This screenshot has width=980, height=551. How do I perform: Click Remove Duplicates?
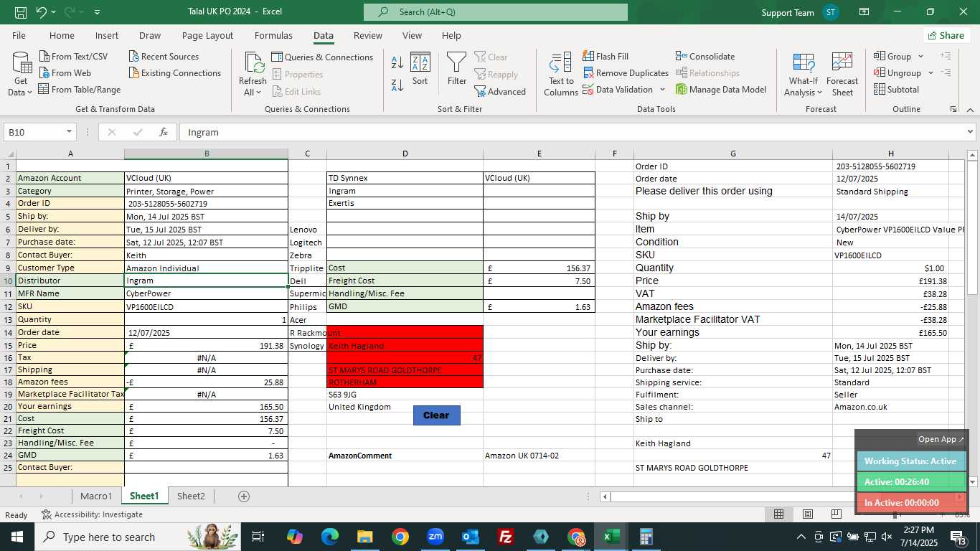[x=626, y=73]
